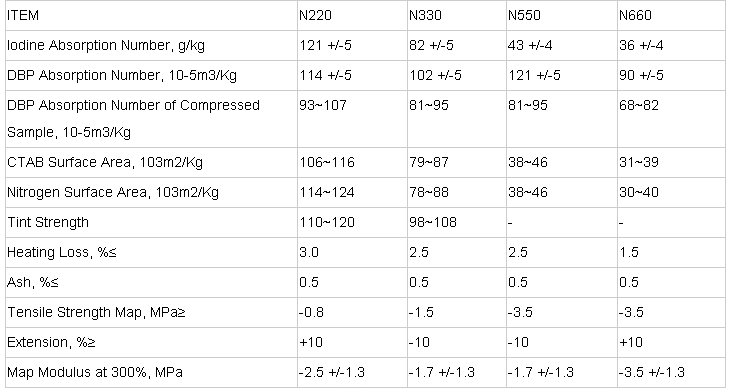Click the -3.5 +/-1.3 modulus value
This screenshot has width=736, height=389.
(652, 373)
